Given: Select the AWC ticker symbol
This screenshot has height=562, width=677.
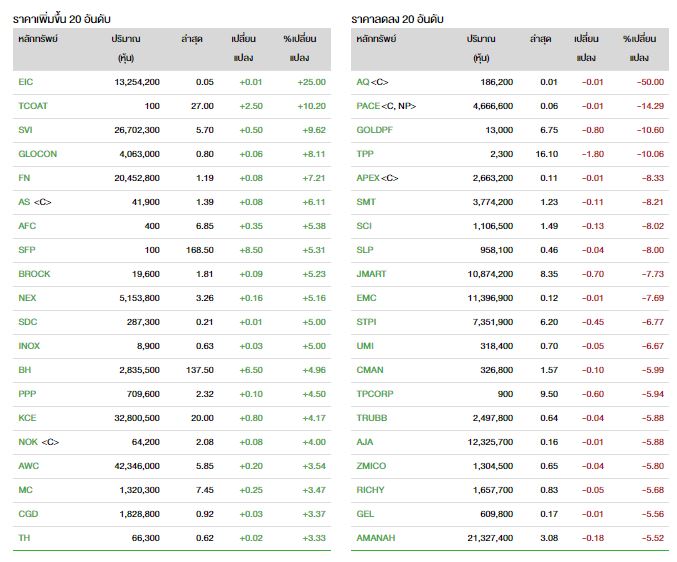Looking at the screenshot, I should click(28, 465).
